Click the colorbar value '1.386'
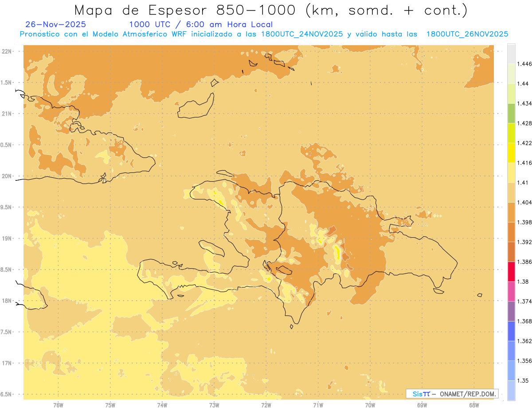Image resolution: width=532 pixels, height=411 pixels. click(x=524, y=262)
